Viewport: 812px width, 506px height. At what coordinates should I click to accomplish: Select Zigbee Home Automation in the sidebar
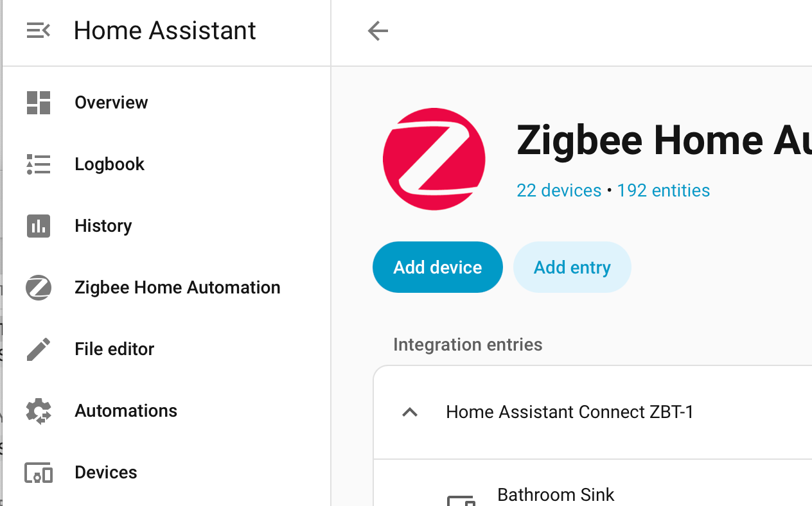coord(177,288)
